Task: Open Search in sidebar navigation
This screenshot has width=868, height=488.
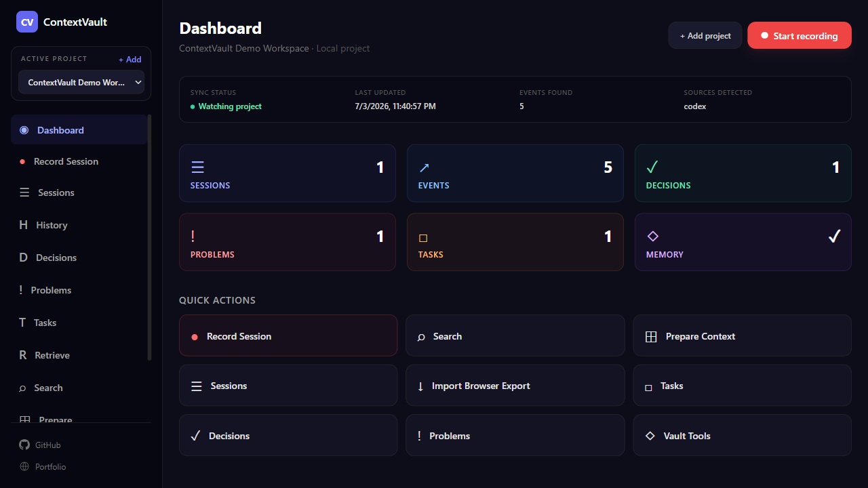Action: pyautogui.click(x=79, y=388)
